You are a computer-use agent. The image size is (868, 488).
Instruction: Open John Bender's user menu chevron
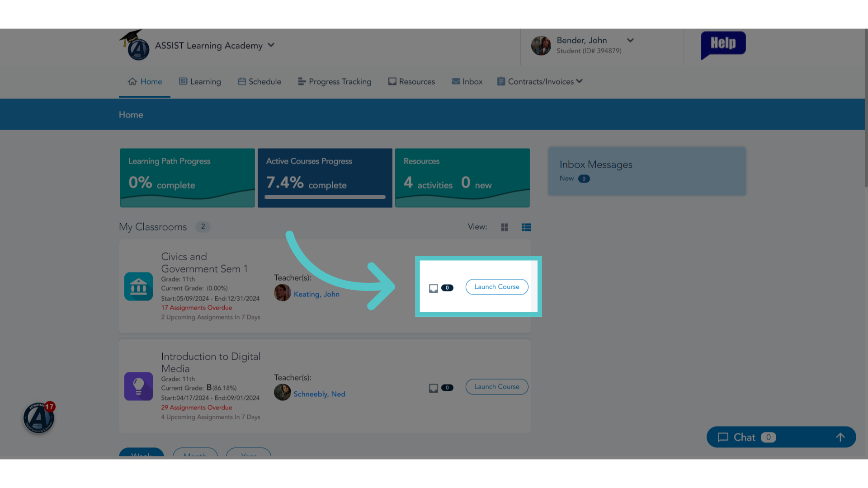630,40
